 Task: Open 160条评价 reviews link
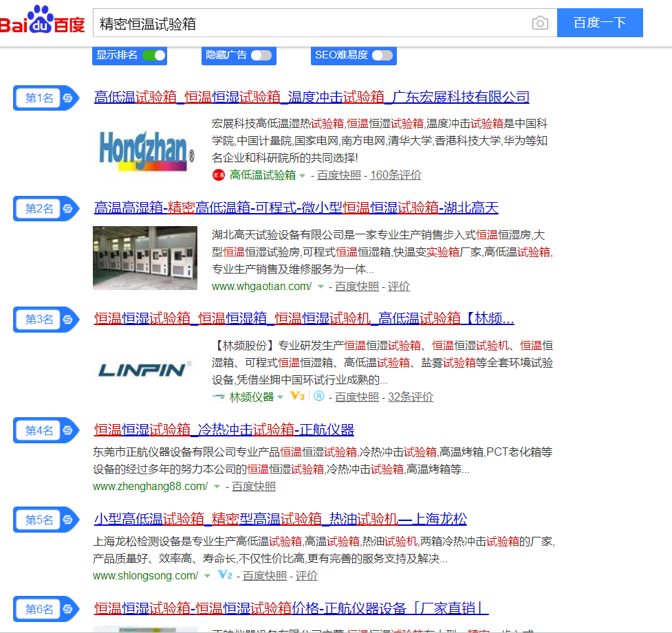coord(395,175)
